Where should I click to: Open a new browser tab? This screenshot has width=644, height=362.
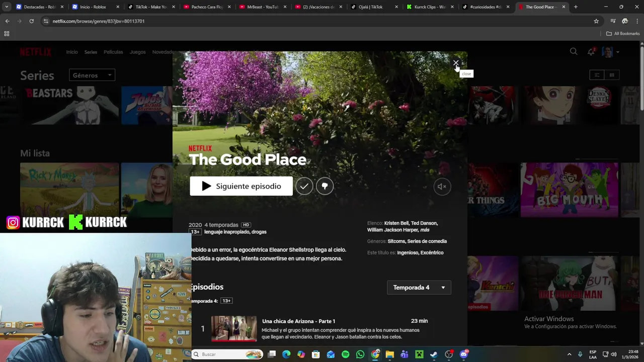(x=576, y=7)
